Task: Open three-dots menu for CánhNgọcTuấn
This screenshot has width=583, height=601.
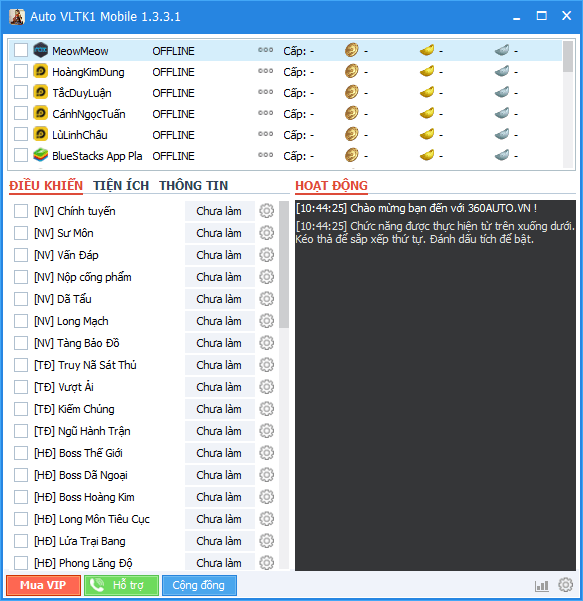Action: 265,113
